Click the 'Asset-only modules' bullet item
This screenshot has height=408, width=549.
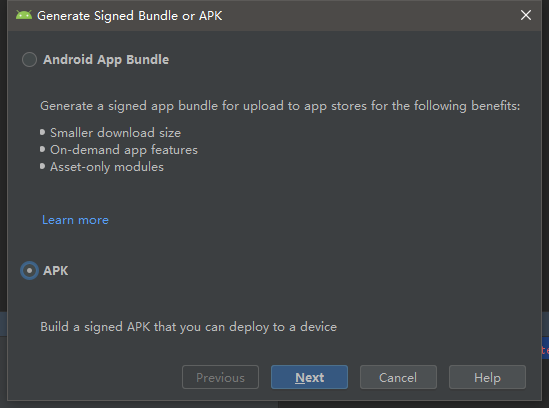pos(107,167)
